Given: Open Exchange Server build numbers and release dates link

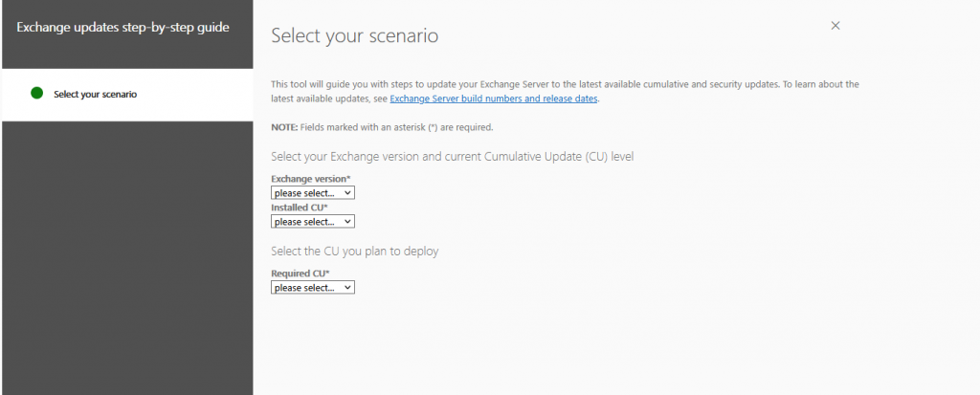Looking at the screenshot, I should (494, 99).
